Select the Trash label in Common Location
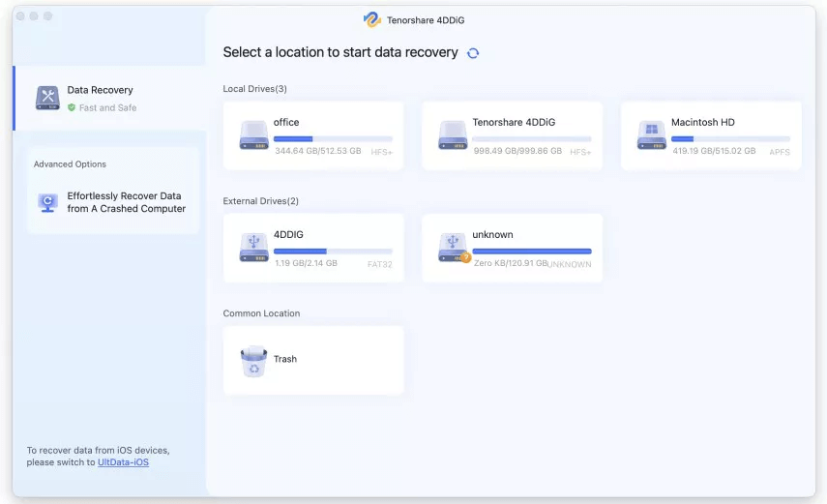The image size is (827, 504). [285, 359]
